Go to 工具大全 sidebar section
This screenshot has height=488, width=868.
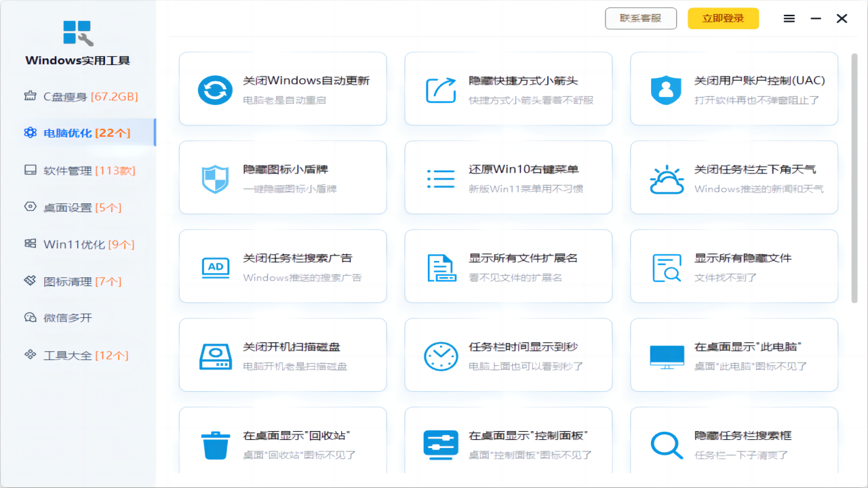pos(80,355)
